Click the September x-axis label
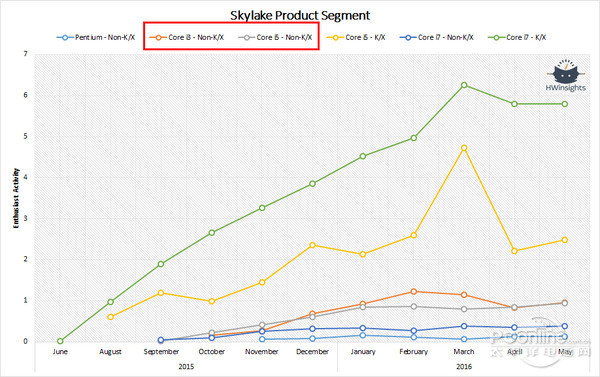600x377 pixels. [161, 352]
